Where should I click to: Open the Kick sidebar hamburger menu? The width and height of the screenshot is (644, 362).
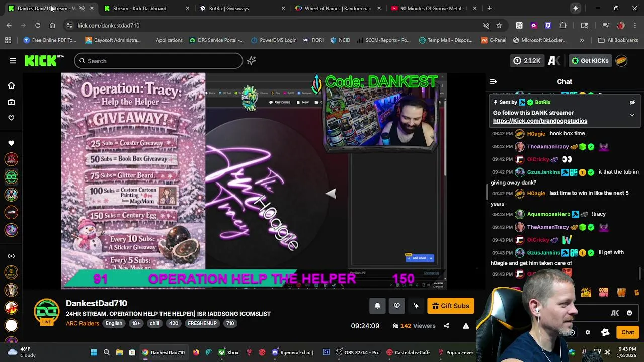13,61
